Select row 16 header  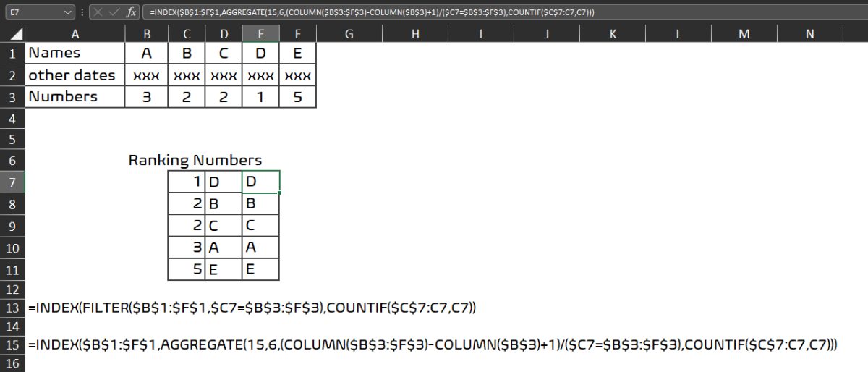(12, 363)
